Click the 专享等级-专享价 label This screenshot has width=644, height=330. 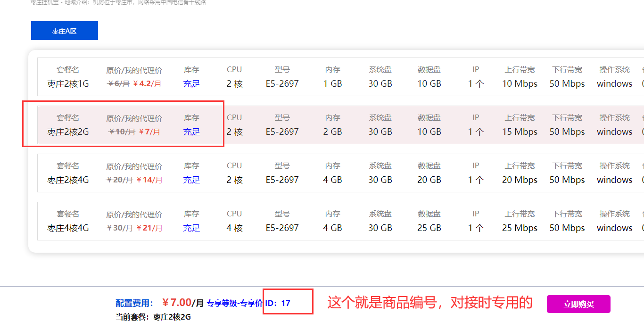[x=234, y=303]
